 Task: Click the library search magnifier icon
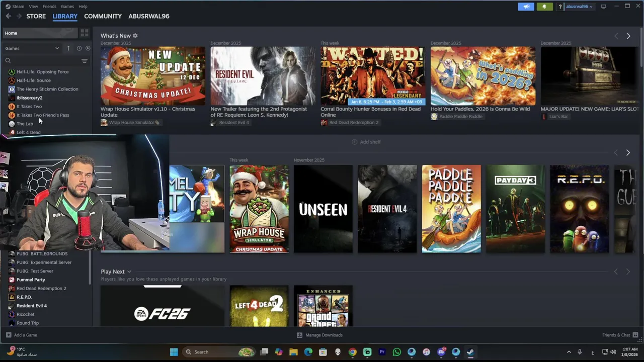[8, 61]
